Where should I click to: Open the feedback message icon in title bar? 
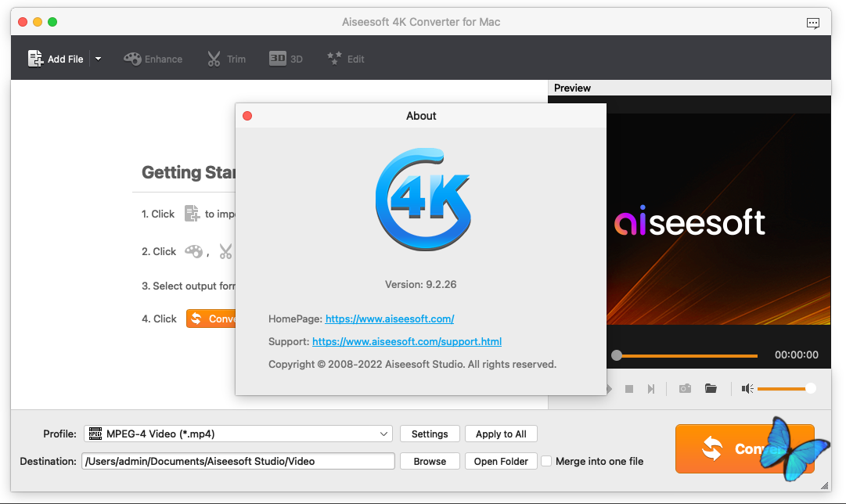814,22
